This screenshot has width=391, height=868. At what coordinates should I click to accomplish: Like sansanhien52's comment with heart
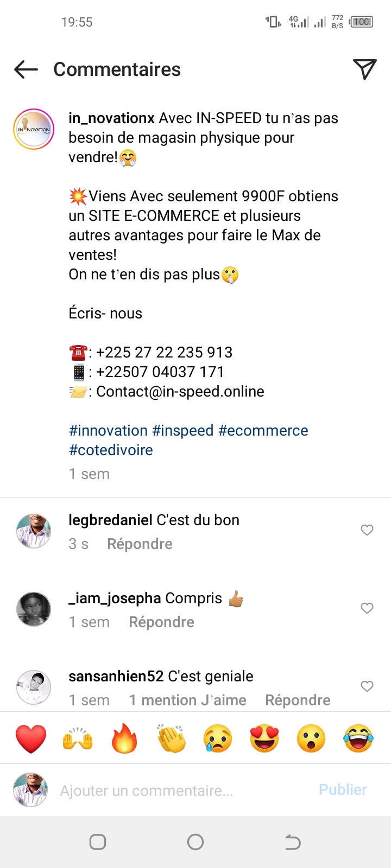[x=367, y=686]
